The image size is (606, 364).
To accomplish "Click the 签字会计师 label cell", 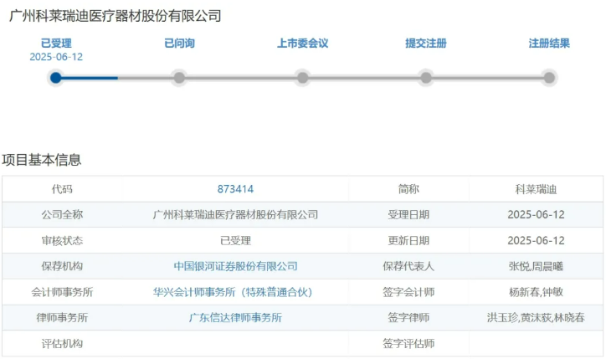I will tap(408, 292).
